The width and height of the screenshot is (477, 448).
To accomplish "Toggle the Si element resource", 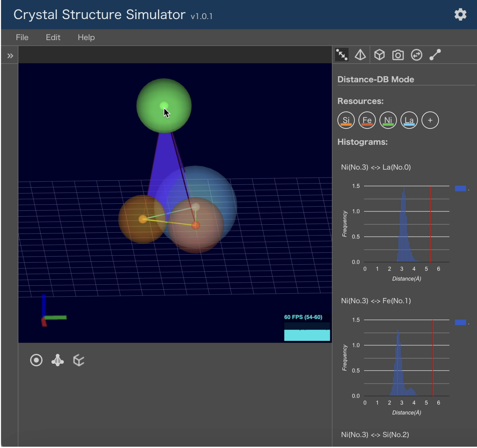I will 346,120.
